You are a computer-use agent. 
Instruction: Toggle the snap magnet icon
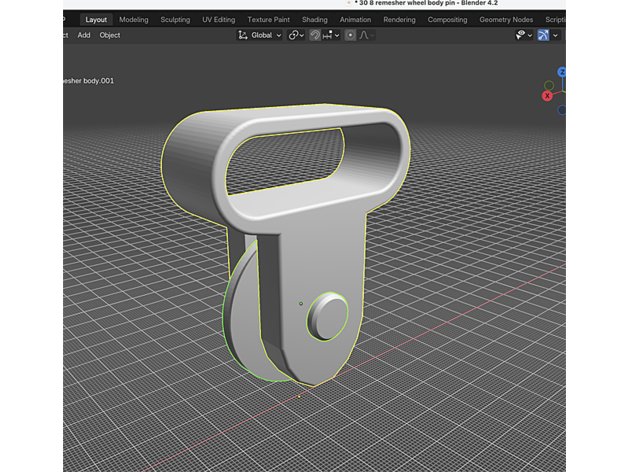(x=314, y=35)
